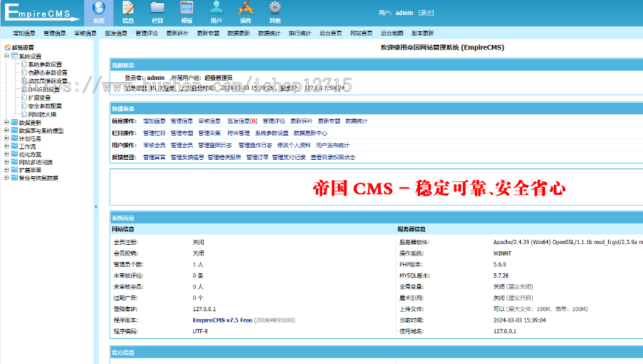Open the 信息 notepad icon tab
The height and width of the screenshot is (364, 643).
[x=129, y=13]
